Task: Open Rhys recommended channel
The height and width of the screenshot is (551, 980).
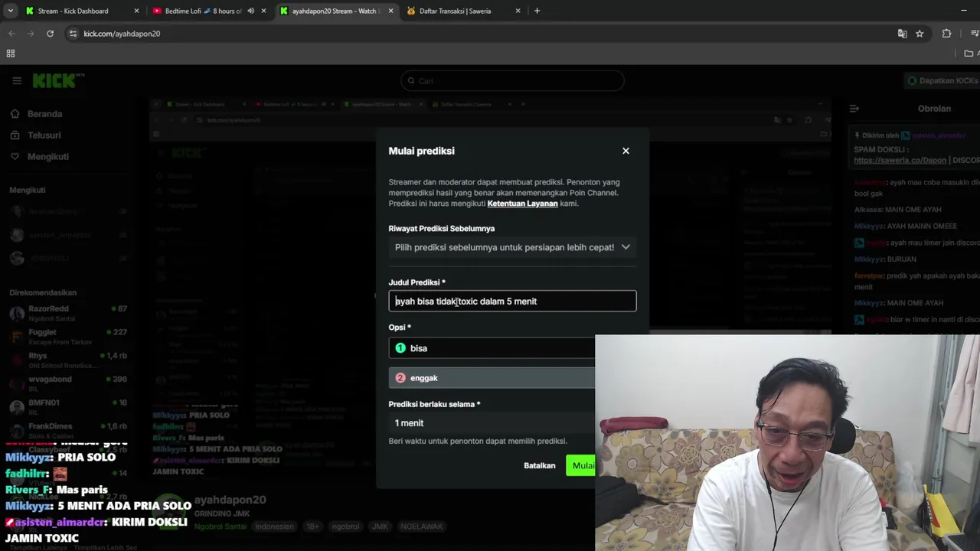Action: 69,360
